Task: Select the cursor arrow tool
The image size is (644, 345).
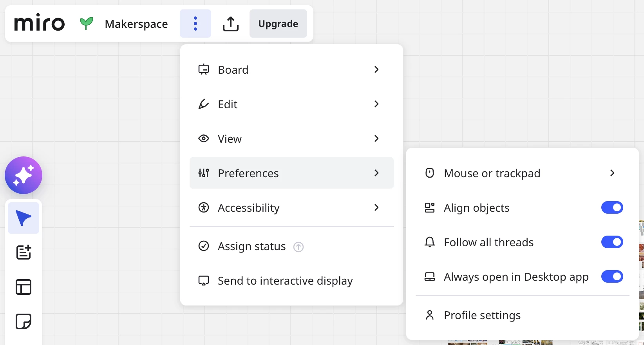Action: point(24,218)
